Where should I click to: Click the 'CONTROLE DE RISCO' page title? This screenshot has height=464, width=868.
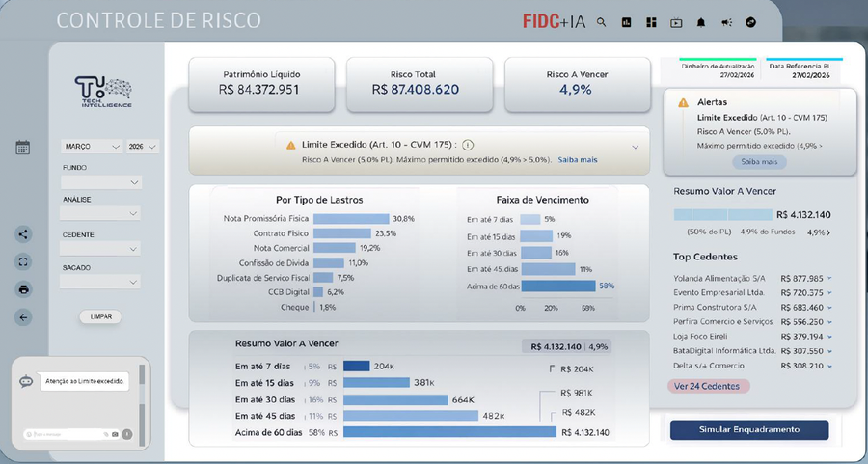coord(159,21)
